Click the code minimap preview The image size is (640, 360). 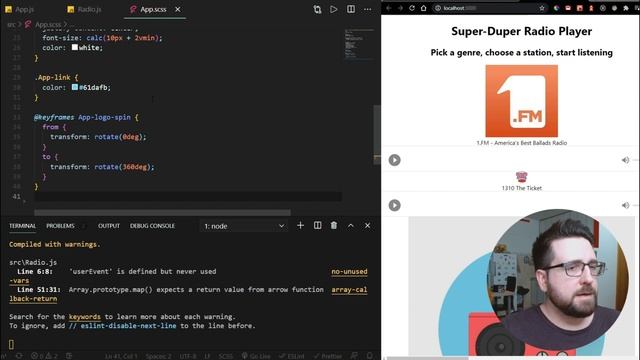pos(359,44)
